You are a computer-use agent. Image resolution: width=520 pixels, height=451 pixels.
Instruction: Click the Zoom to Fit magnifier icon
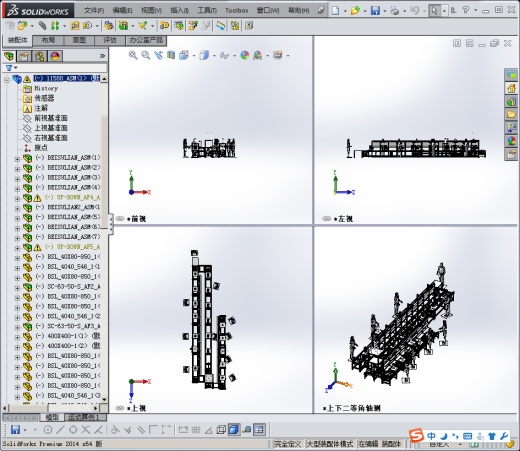(133, 55)
